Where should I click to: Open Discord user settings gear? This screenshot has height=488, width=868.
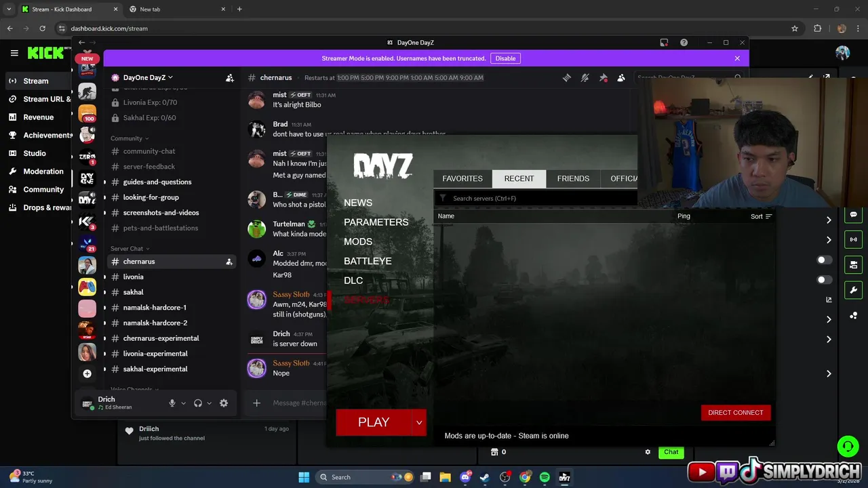224,403
